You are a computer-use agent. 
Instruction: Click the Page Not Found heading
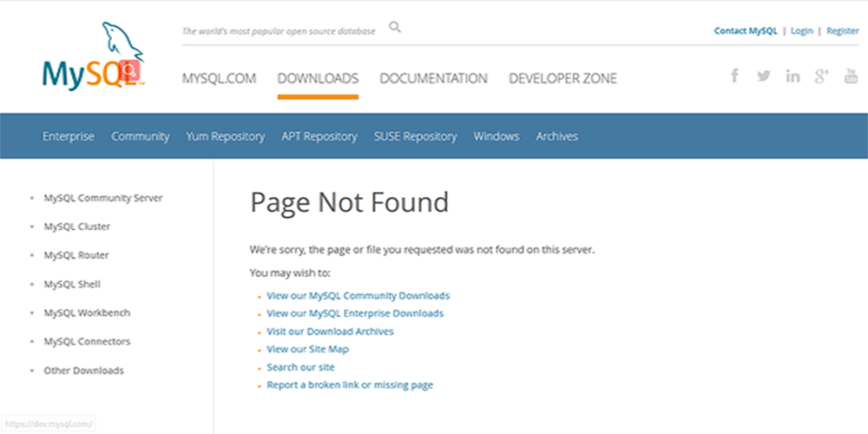click(x=349, y=202)
